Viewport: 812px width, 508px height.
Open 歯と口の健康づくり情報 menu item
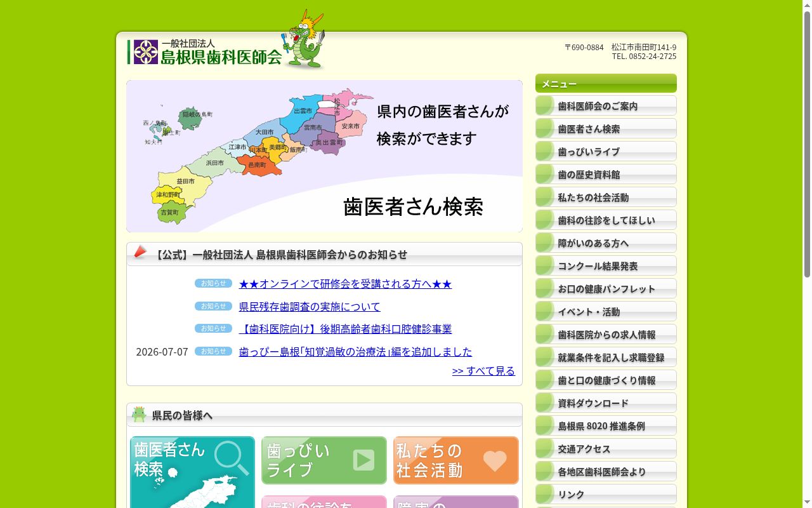point(606,380)
